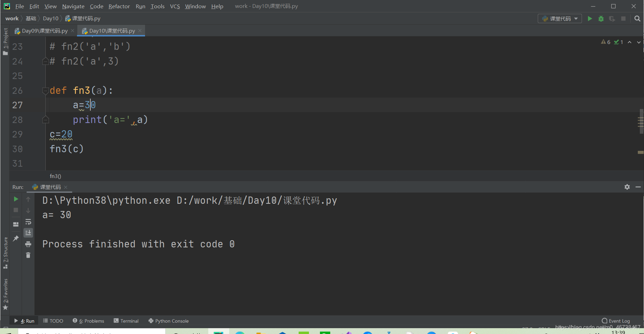Open the File menu
The image size is (644, 334).
click(x=20, y=6)
